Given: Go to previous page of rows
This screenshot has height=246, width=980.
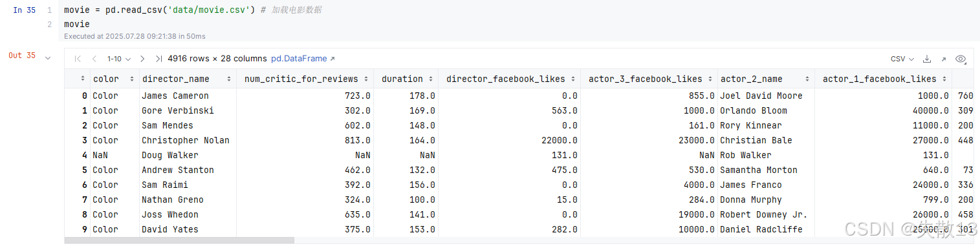Looking at the screenshot, I should pyautogui.click(x=94, y=59).
